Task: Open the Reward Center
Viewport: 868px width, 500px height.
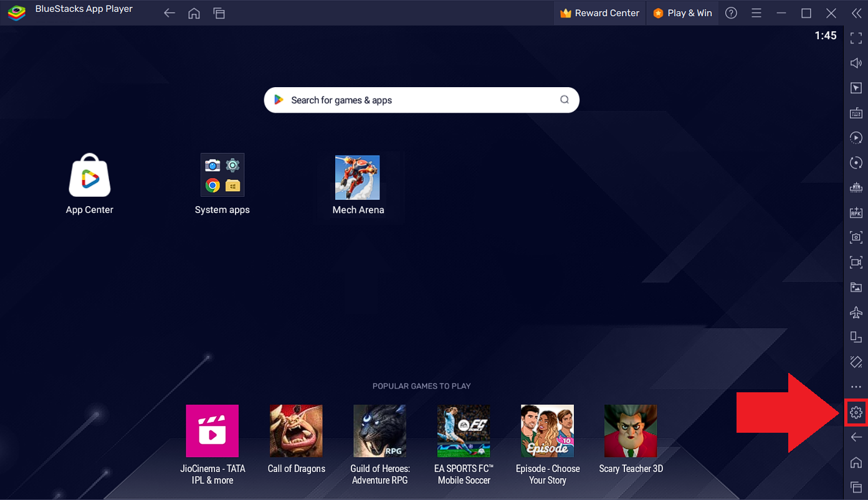Action: coord(599,13)
